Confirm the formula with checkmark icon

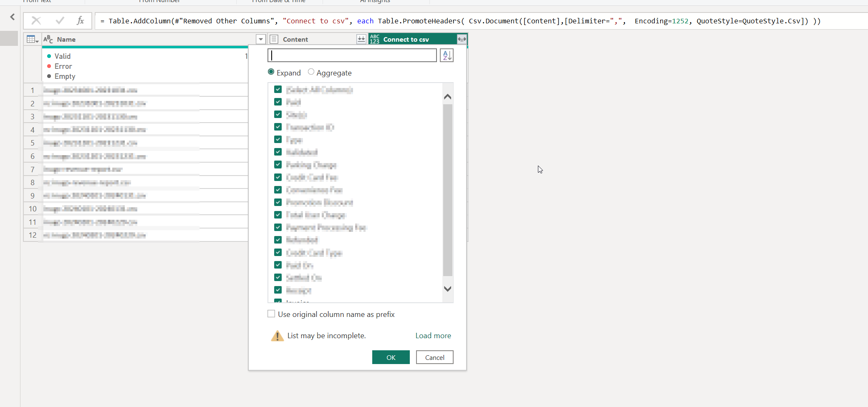tap(60, 20)
